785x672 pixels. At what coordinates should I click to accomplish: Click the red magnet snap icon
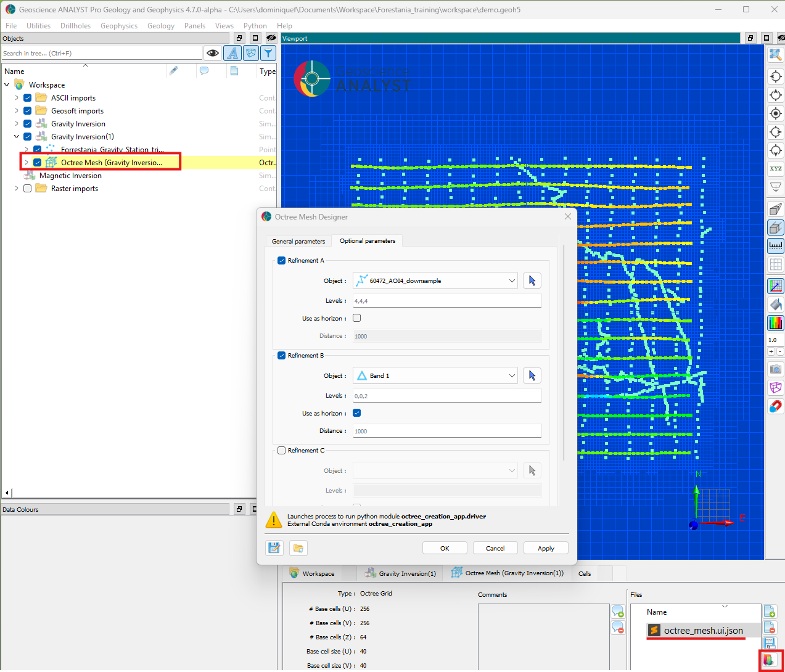click(775, 406)
